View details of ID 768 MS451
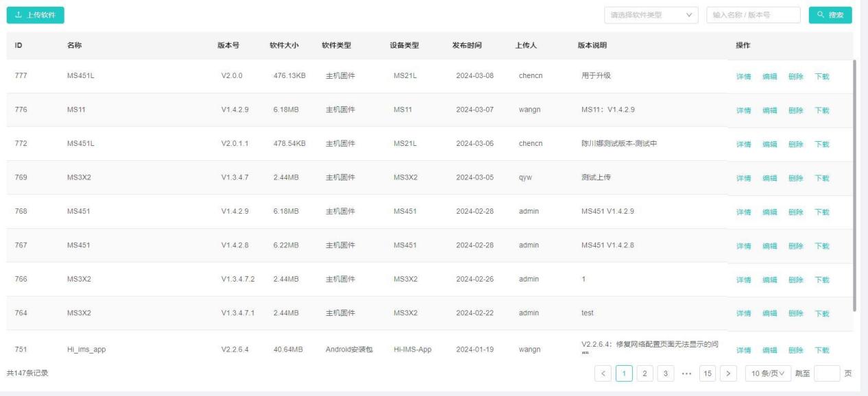 pos(743,212)
